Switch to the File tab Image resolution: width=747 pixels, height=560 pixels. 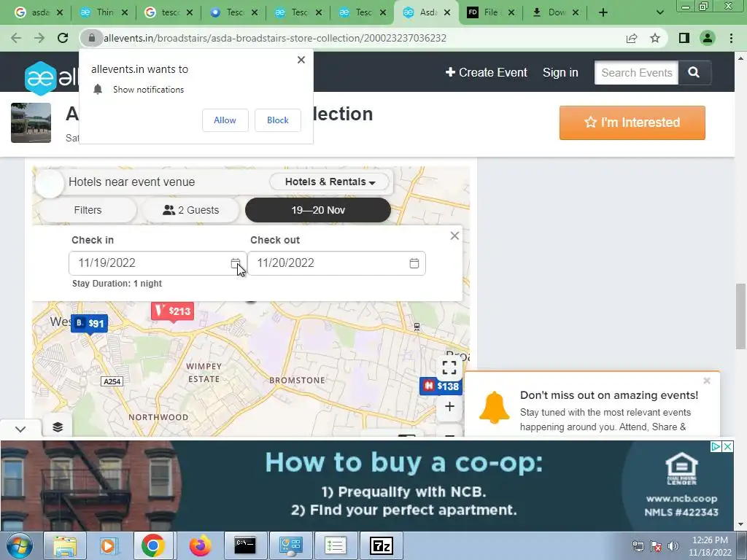point(490,12)
